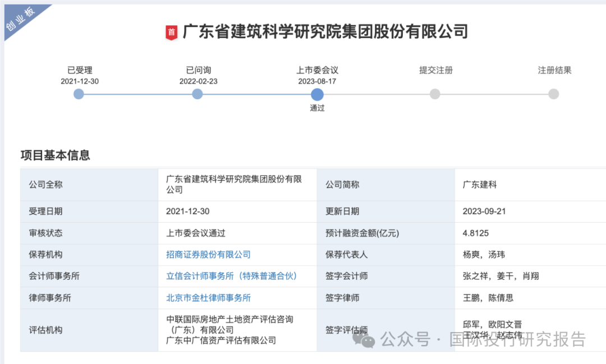This screenshot has height=364, width=606.
Task: Click date 2021-12-30 under 已受理
Action: [x=80, y=81]
